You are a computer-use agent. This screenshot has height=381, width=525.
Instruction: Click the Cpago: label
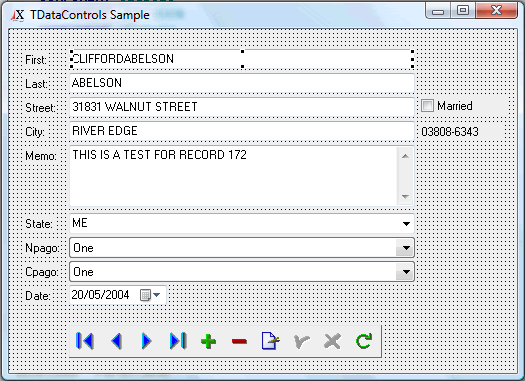coord(42,272)
